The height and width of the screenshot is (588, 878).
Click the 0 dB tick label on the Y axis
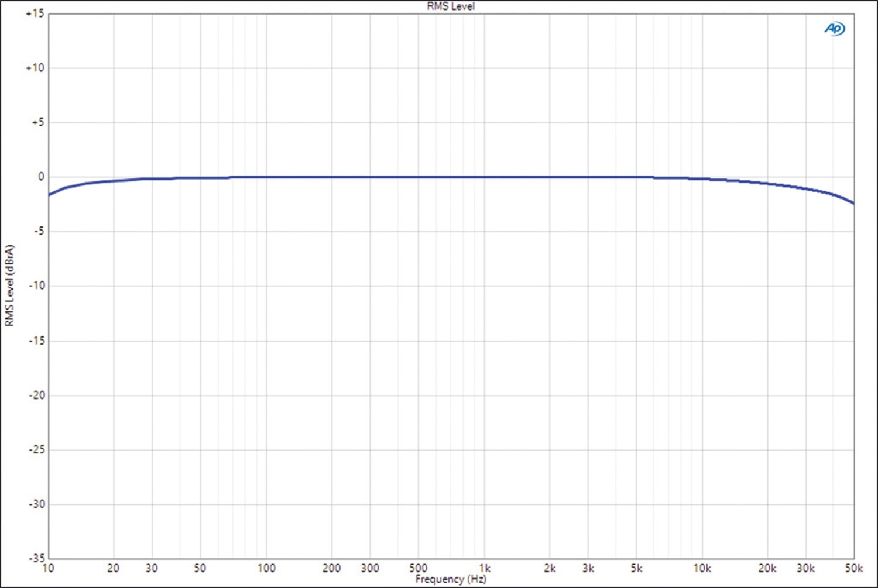click(40, 177)
